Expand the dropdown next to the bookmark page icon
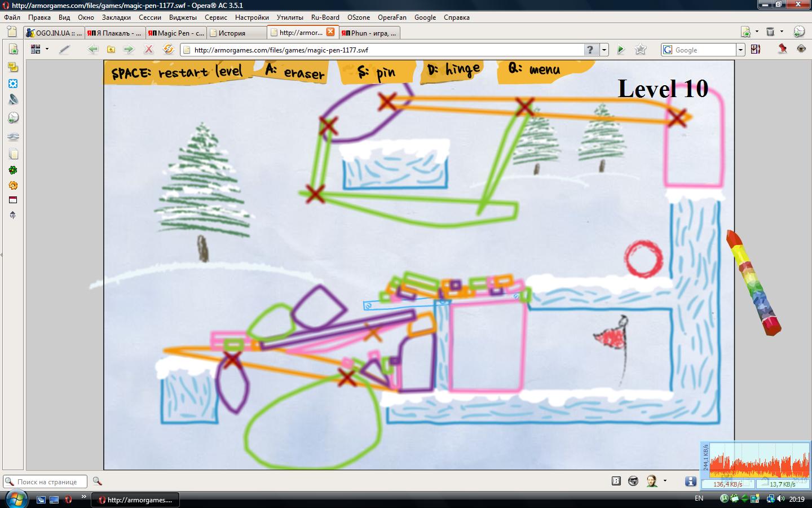This screenshot has height=508, width=812. pyautogui.click(x=757, y=32)
